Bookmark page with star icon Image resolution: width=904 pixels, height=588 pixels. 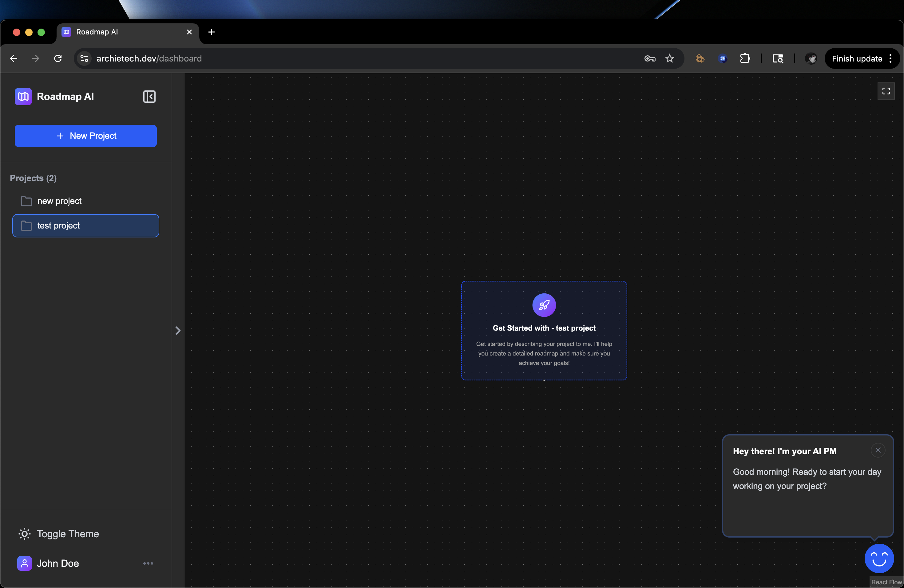[669, 58]
